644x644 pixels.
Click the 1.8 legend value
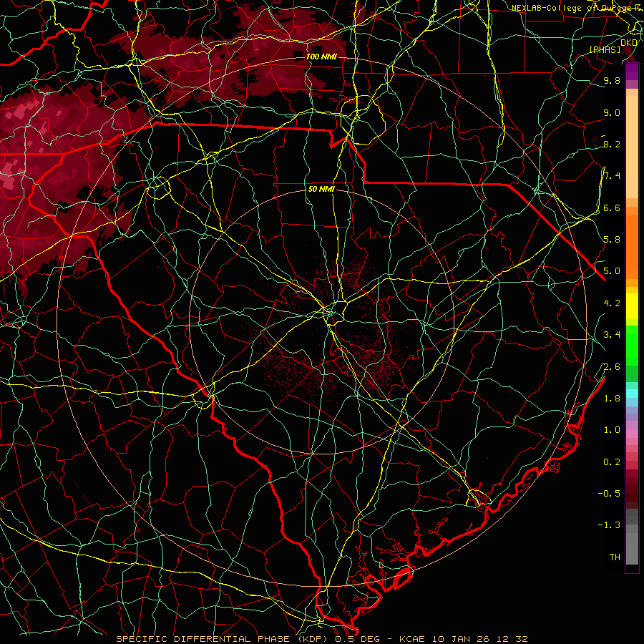(612, 398)
